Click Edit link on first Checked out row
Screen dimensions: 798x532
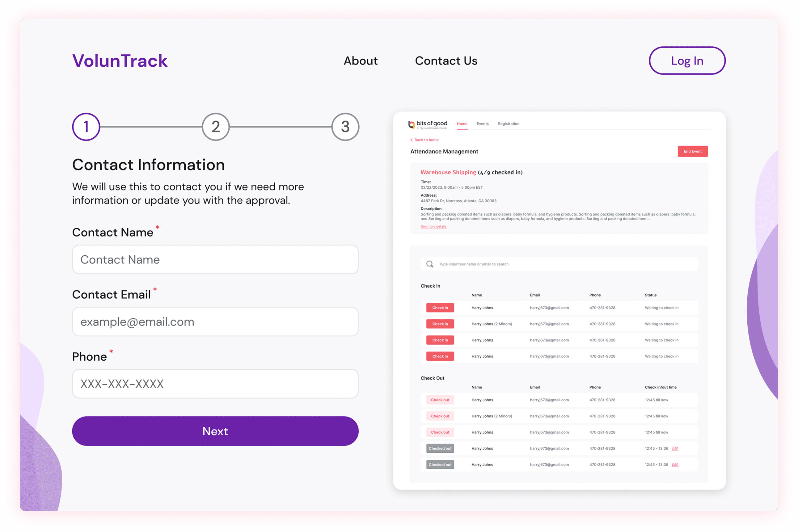675,448
